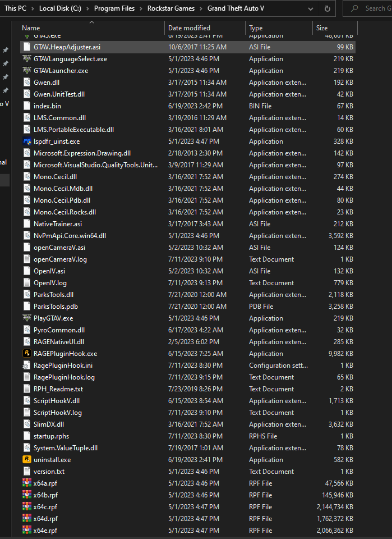392x539 pixels.
Task: Click the PlayGTAV.exe icon
Action: (x=27, y=318)
